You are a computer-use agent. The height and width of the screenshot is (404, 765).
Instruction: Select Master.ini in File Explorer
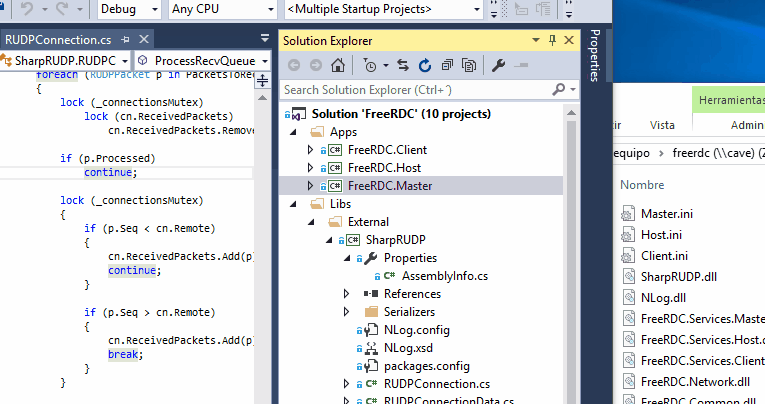click(x=666, y=214)
